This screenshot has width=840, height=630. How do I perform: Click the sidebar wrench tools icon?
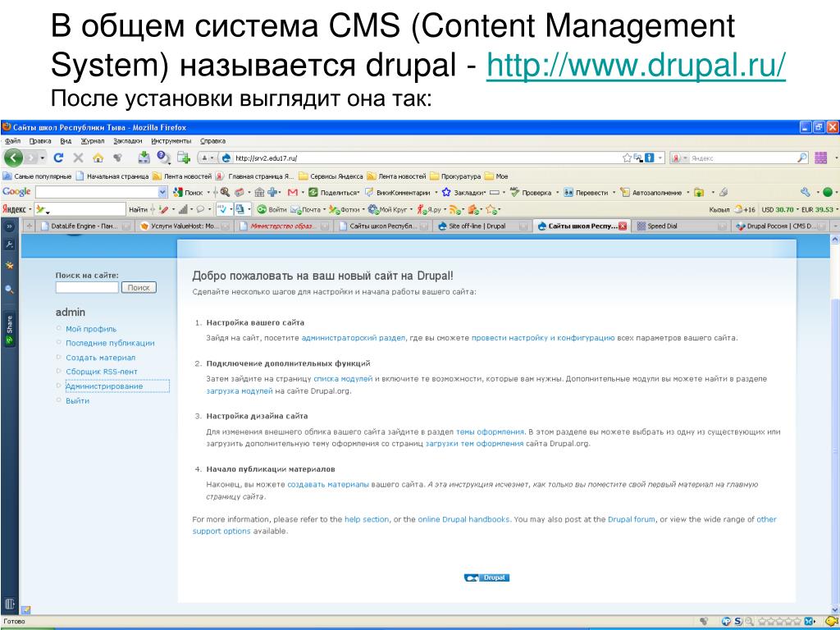(9, 244)
